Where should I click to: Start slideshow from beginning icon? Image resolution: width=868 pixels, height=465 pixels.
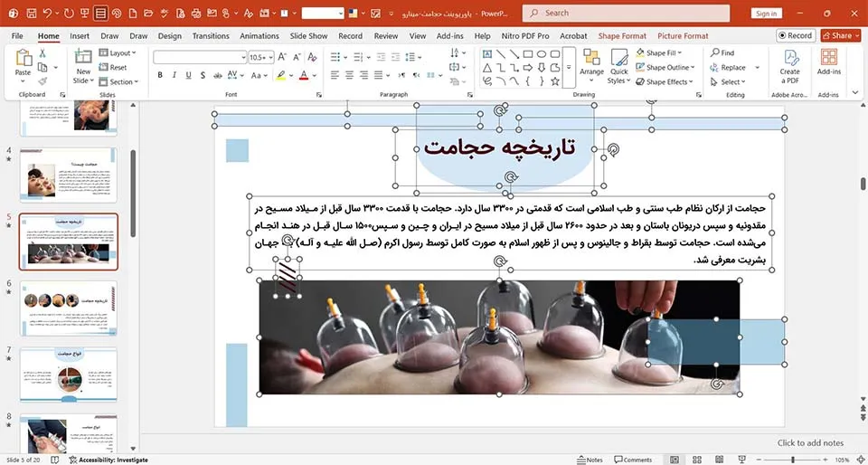[x=85, y=13]
